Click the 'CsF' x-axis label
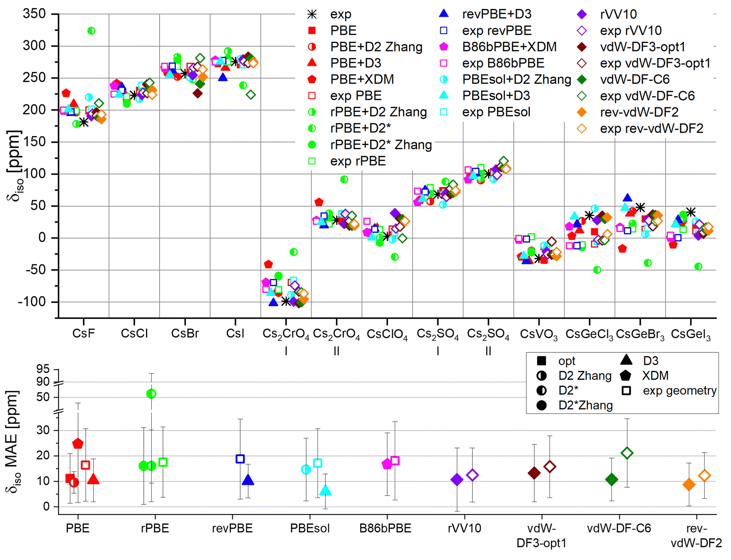 point(84,334)
